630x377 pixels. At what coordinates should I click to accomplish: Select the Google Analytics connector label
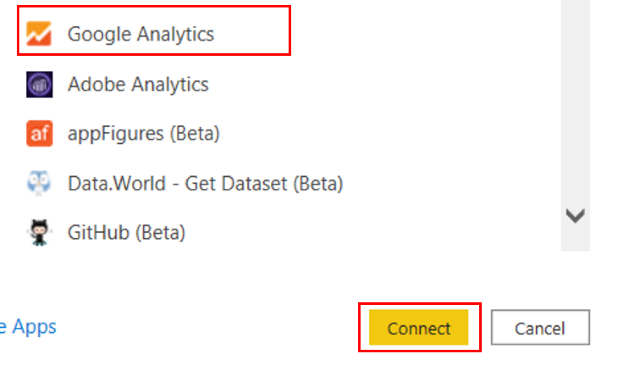(141, 34)
